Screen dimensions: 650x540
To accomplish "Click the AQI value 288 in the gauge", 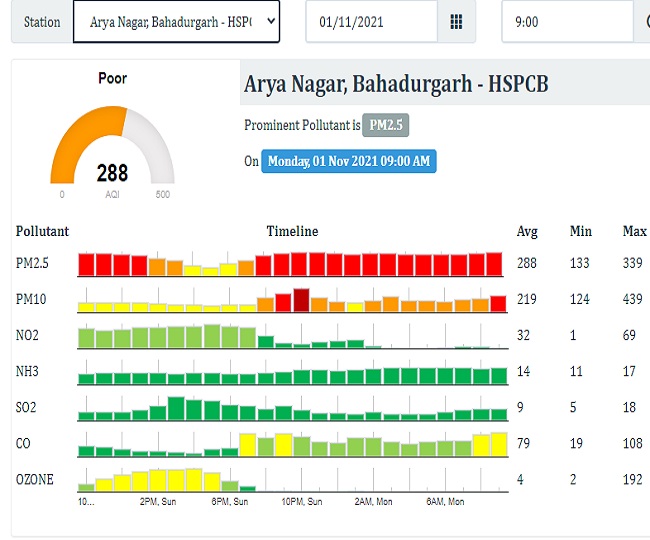I will coord(112,173).
